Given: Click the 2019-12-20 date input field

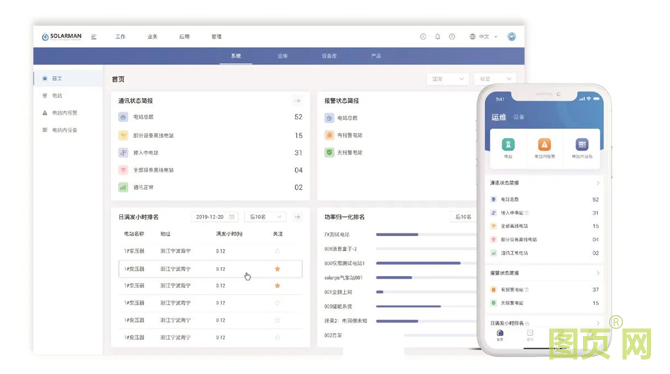Looking at the screenshot, I should [x=214, y=217].
